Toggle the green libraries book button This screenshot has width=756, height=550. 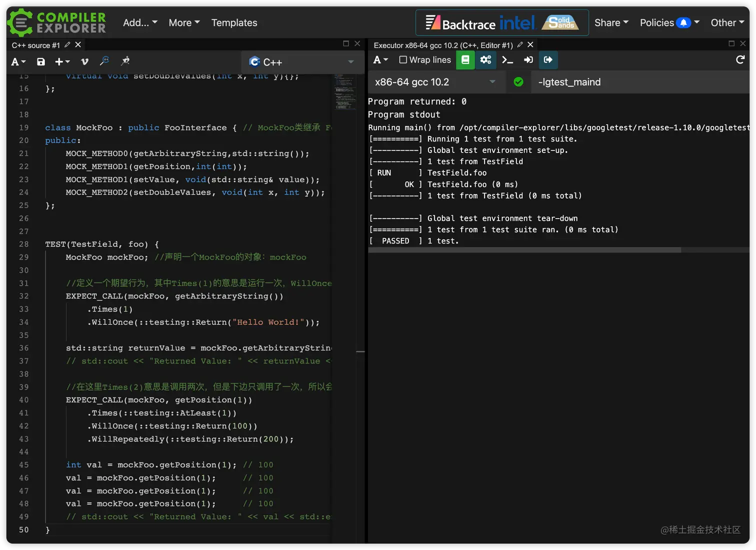(x=465, y=60)
